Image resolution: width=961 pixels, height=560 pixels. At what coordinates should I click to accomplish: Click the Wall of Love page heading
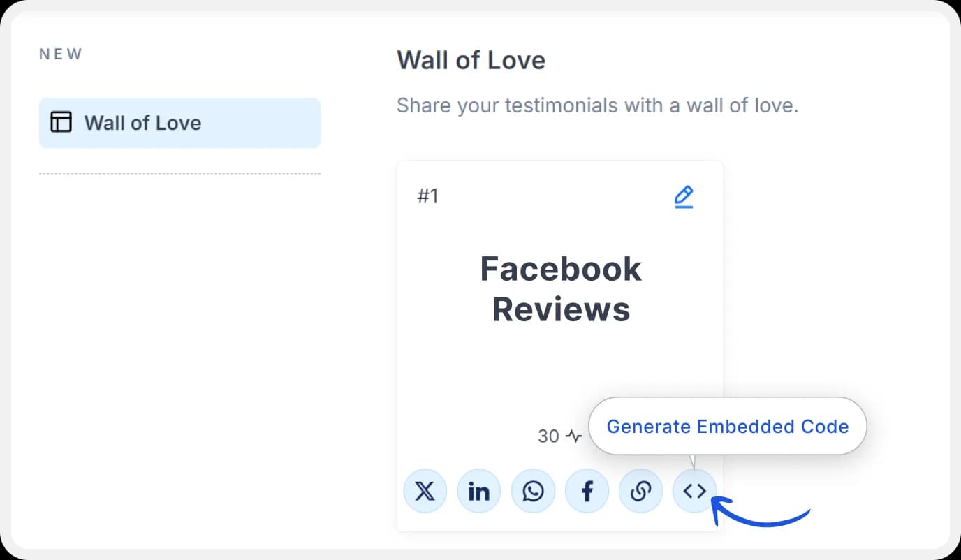pyautogui.click(x=471, y=60)
